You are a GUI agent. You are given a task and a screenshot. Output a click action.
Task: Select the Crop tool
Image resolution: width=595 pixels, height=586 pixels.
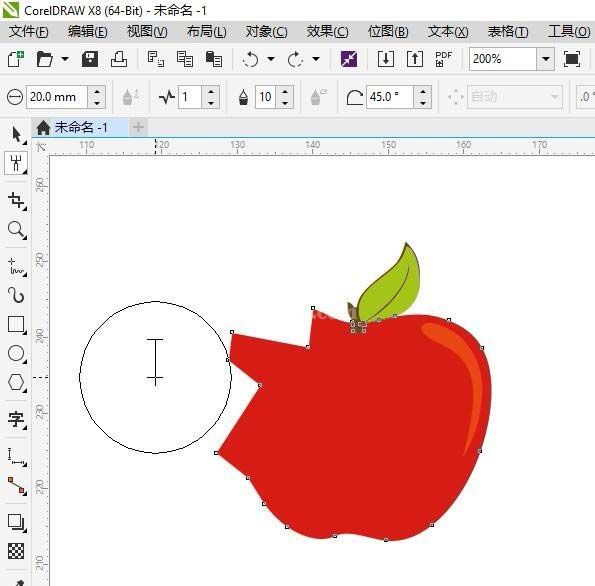click(16, 200)
